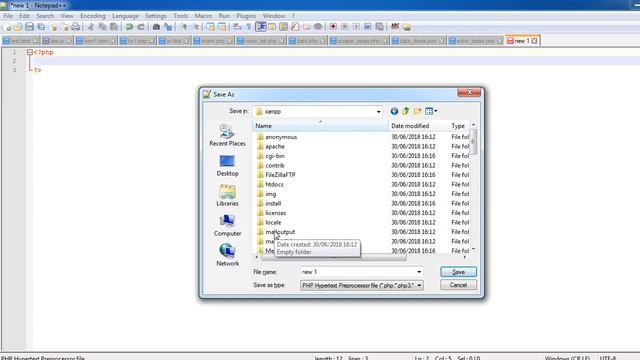Click the Cancel button in dialog

click(458, 285)
